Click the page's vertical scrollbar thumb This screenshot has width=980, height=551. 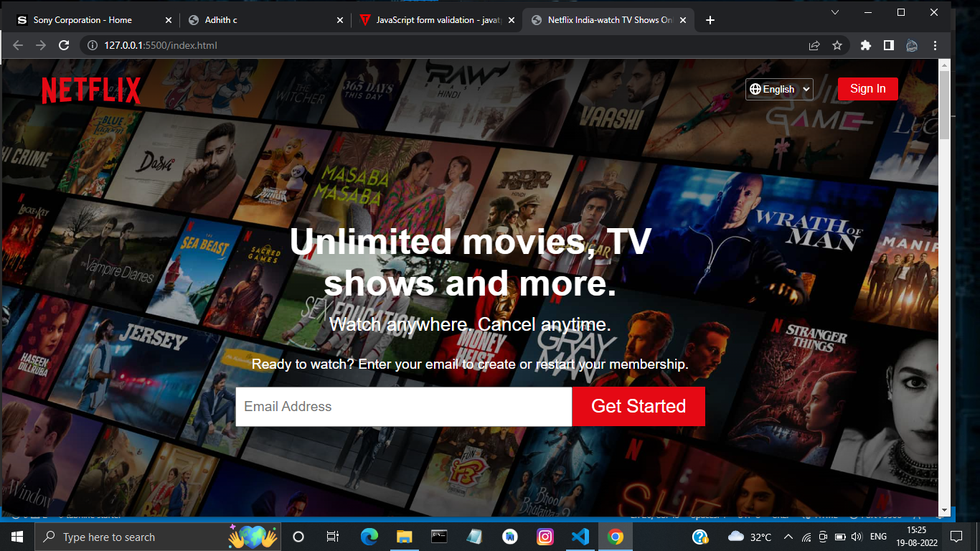click(x=944, y=104)
